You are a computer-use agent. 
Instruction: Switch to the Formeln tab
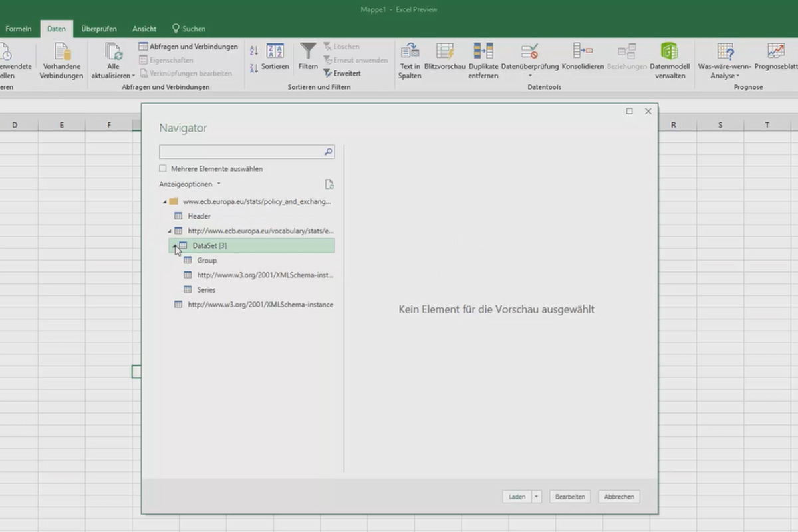tap(19, 29)
